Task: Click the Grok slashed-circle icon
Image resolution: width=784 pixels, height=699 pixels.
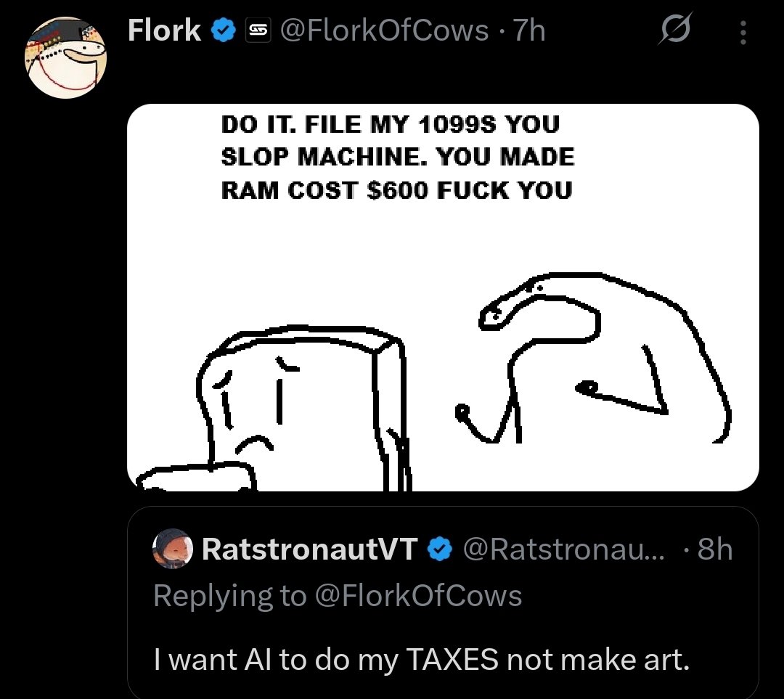Action: point(676,32)
